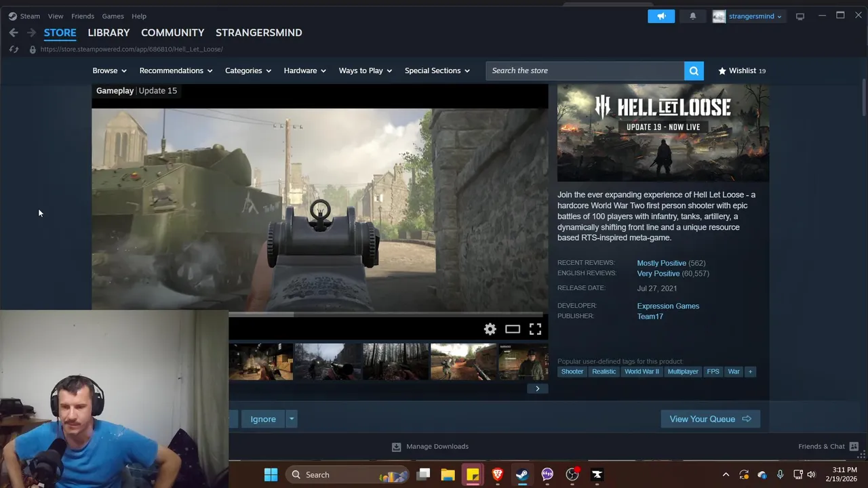Open the Recommendations dropdown
The width and height of the screenshot is (868, 488).
(x=176, y=70)
